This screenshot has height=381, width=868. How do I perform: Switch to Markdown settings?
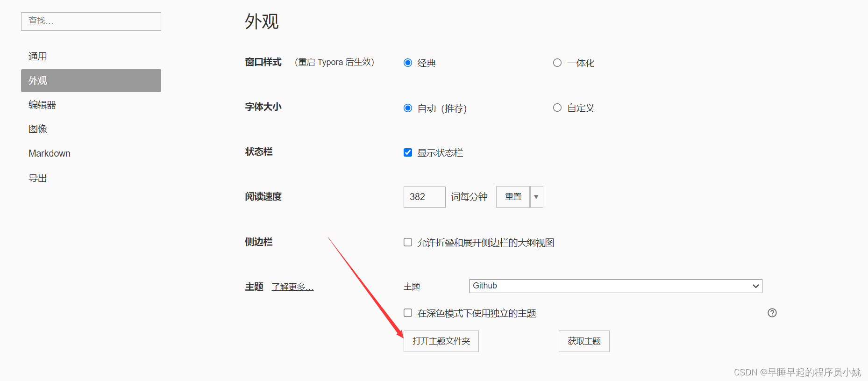(x=91, y=153)
